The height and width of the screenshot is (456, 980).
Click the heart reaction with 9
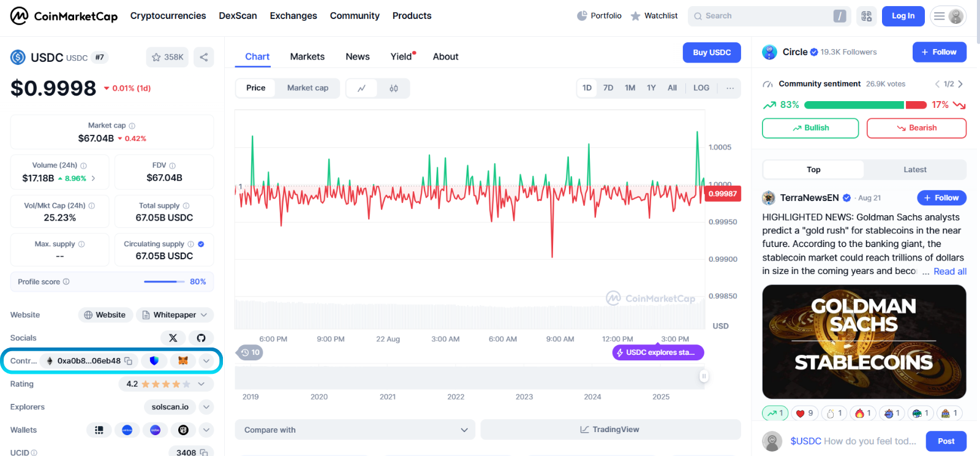coord(804,413)
